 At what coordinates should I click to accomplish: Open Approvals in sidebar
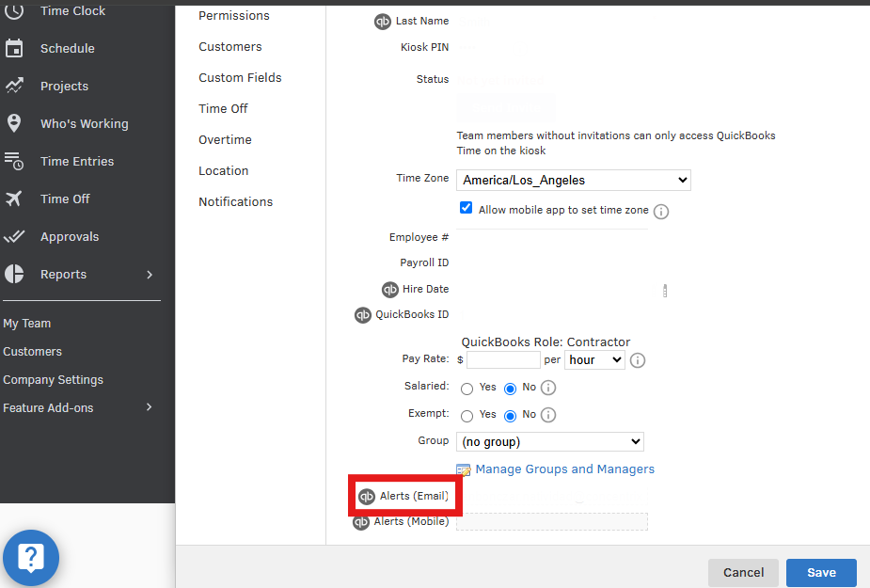[70, 236]
